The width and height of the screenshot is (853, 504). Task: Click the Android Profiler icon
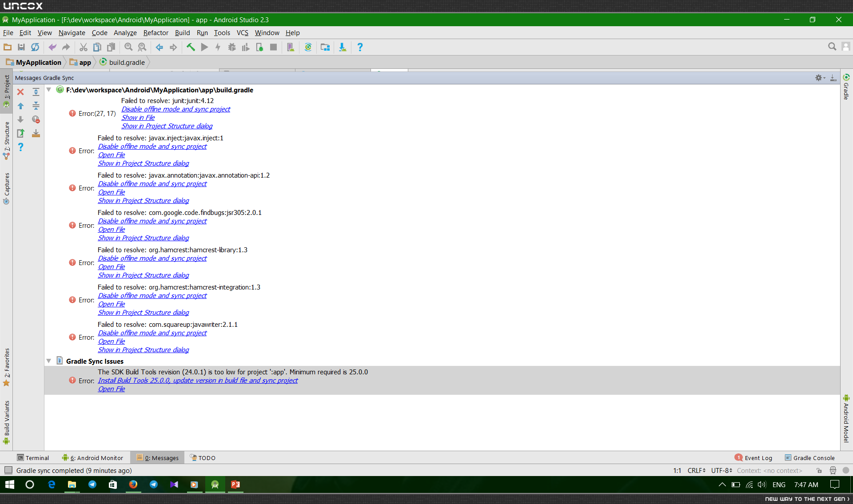pos(246,47)
